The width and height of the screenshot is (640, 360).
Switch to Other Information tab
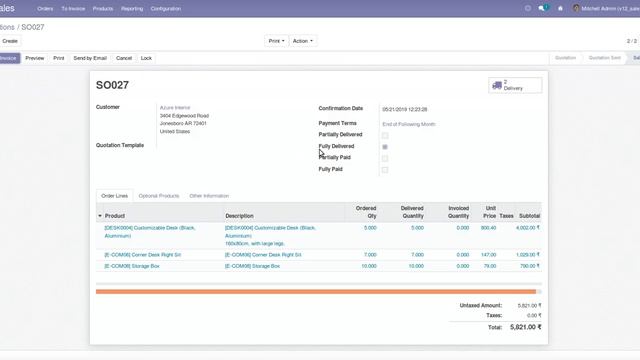(x=209, y=196)
